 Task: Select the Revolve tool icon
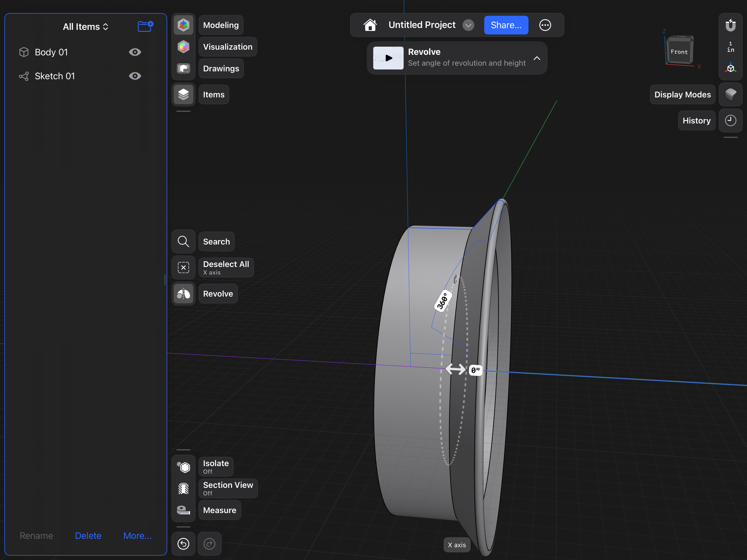(x=183, y=294)
